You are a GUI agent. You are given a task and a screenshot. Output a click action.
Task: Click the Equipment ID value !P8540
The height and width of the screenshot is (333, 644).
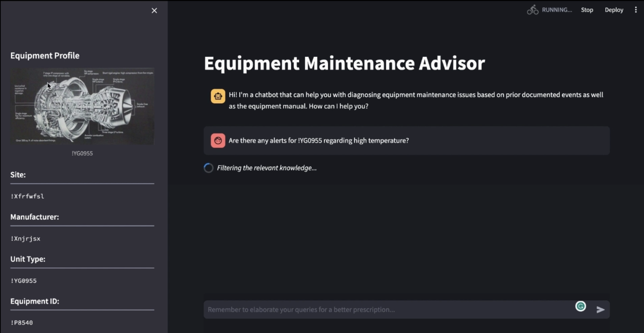tap(22, 323)
